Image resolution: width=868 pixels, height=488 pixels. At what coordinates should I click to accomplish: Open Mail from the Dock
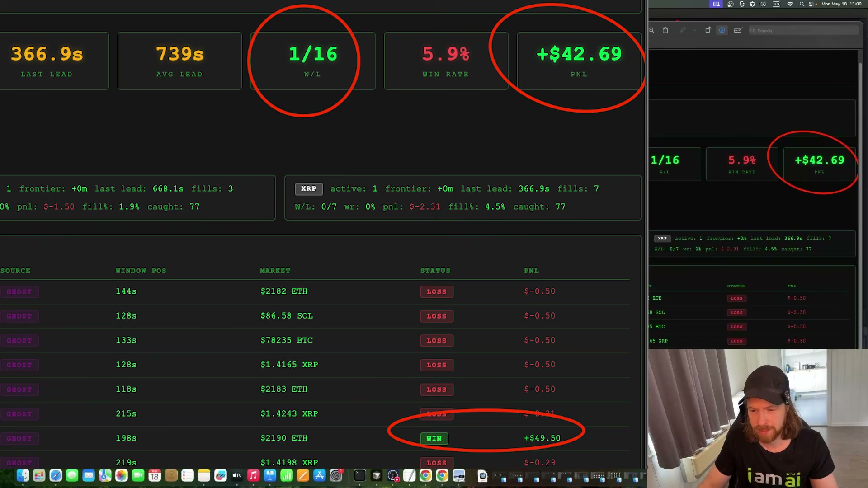(89, 475)
